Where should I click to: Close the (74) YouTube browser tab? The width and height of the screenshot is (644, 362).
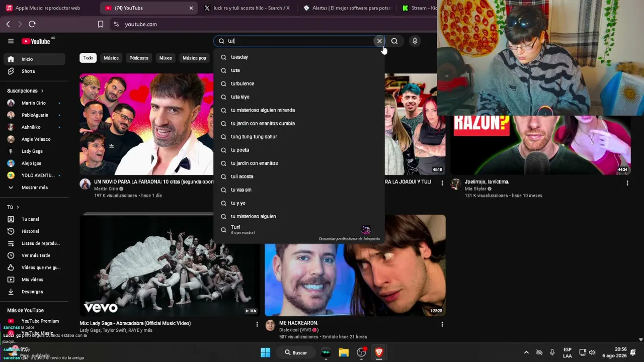click(191, 8)
